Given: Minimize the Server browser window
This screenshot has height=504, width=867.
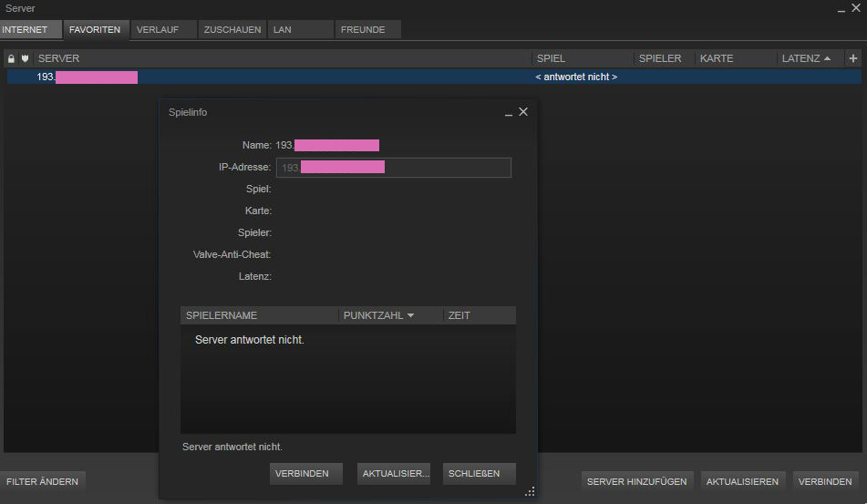Looking at the screenshot, I should click(841, 8).
